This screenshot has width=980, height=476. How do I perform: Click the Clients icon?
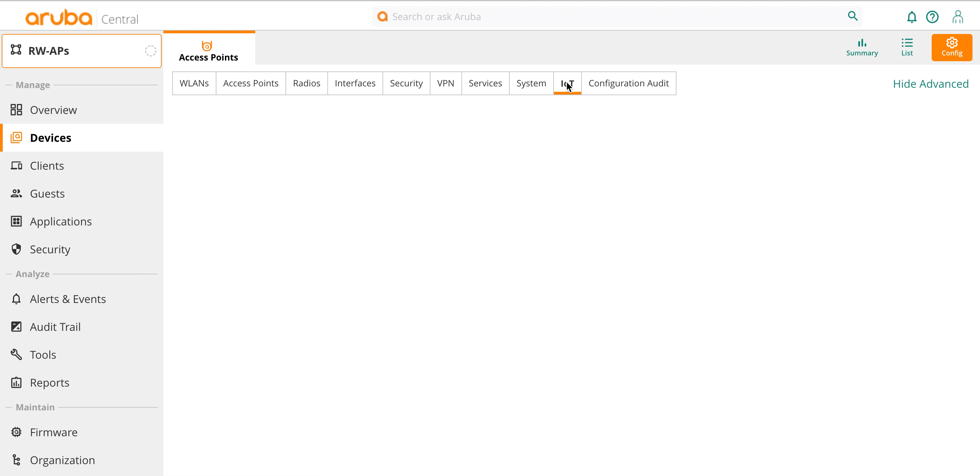pos(16,165)
